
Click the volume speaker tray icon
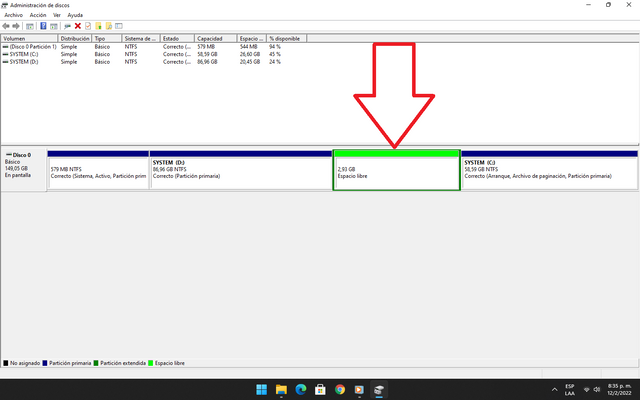pos(597,390)
